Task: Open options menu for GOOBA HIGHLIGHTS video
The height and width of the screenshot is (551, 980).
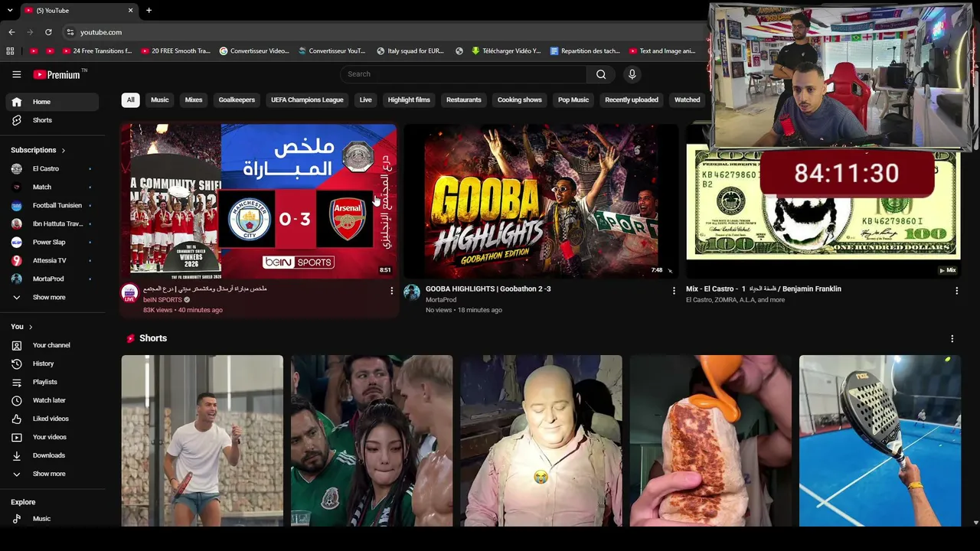Action: click(674, 291)
